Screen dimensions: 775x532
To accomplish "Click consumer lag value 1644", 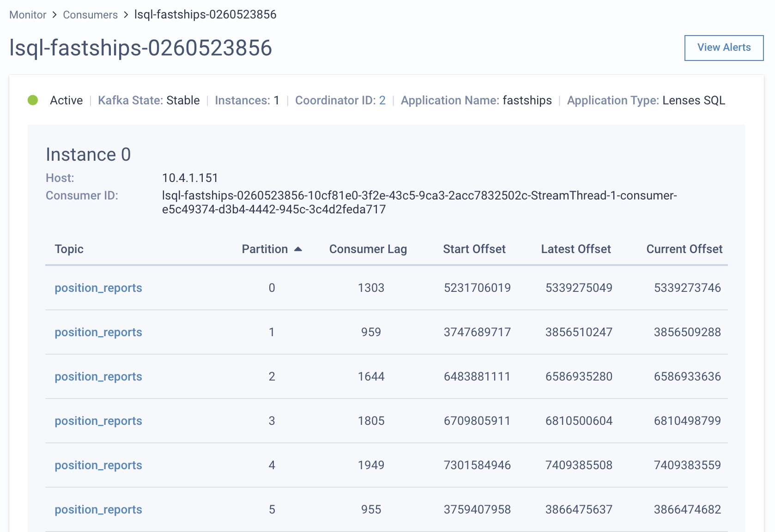I will [371, 376].
